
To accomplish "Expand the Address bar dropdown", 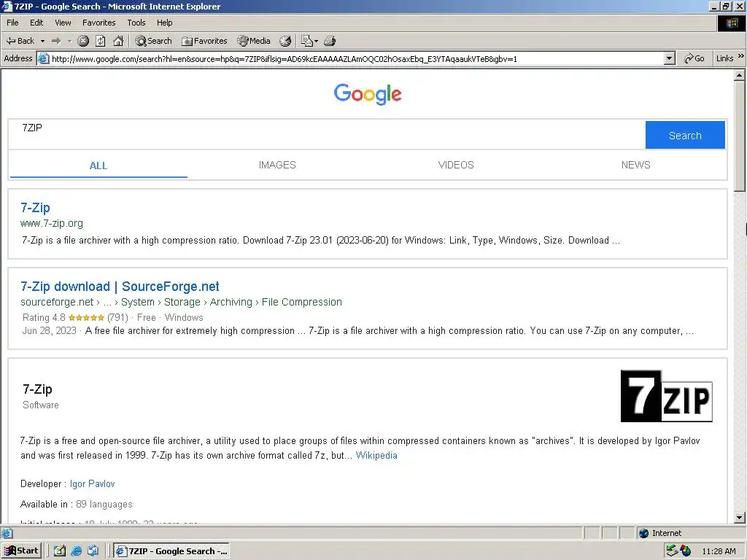I will point(670,58).
